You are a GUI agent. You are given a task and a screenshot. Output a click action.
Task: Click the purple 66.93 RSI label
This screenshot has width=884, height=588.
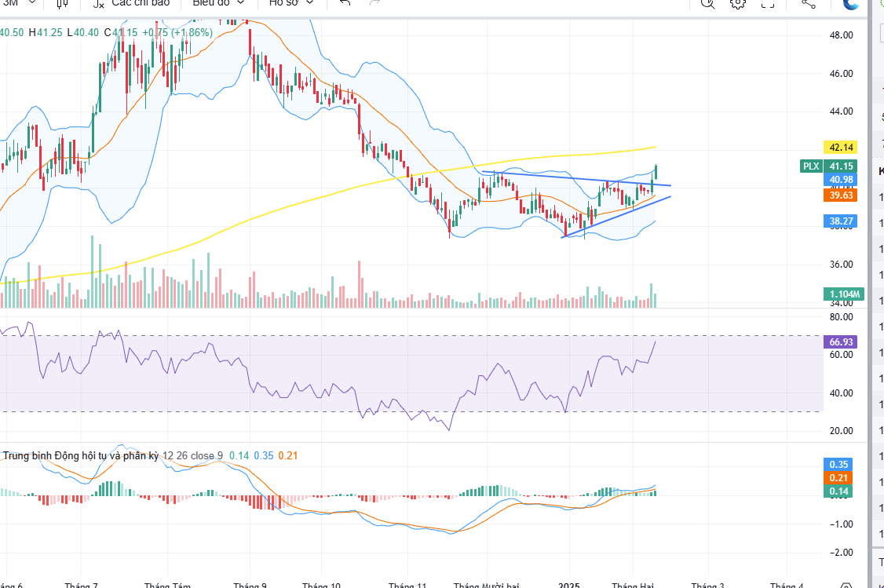pos(841,342)
